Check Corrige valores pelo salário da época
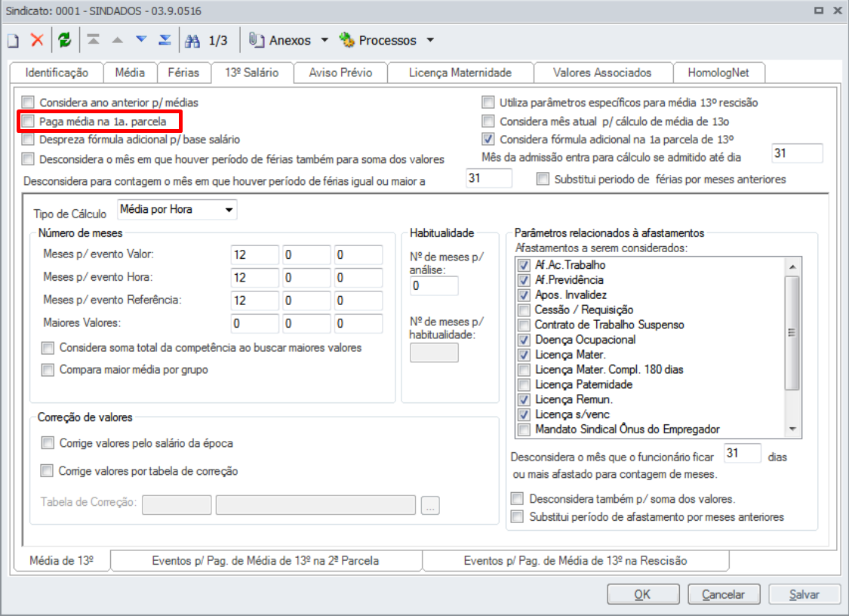This screenshot has width=849, height=616. pyautogui.click(x=48, y=443)
